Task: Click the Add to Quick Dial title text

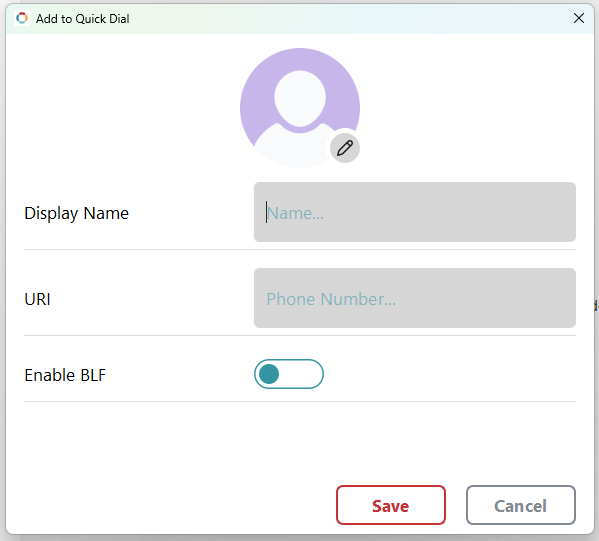Action: (83, 19)
